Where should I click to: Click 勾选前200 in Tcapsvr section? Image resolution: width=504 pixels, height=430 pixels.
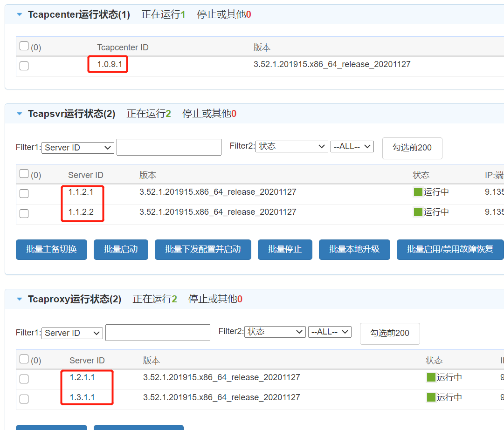coord(412,148)
